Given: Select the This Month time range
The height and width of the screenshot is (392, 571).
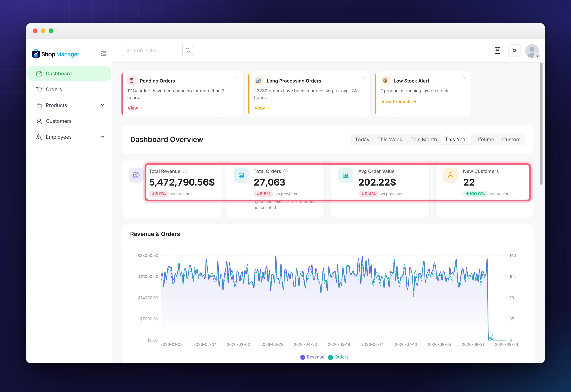Looking at the screenshot, I should (424, 139).
